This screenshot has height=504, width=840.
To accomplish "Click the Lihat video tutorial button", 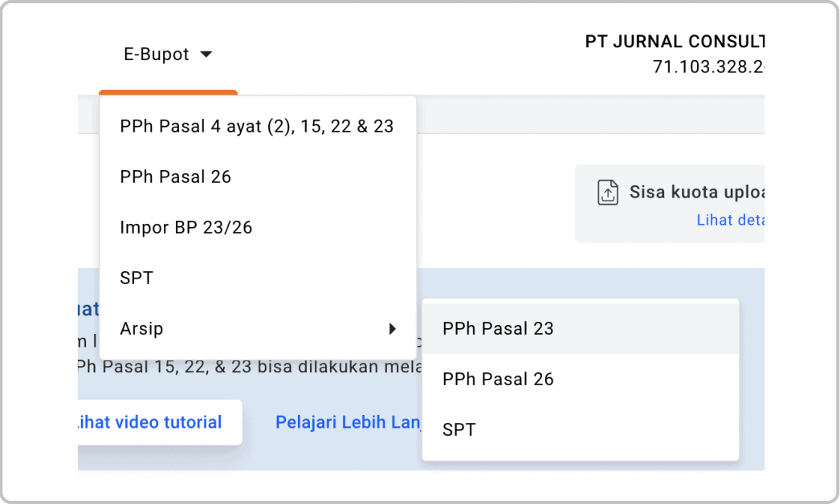I will (x=153, y=422).
